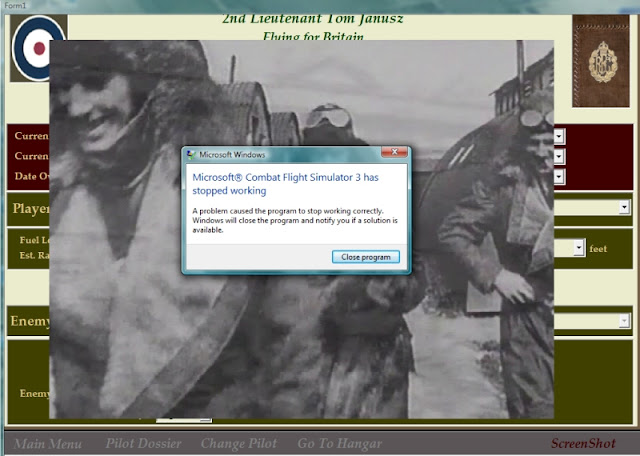Viewport: 640px width, 456px height.
Task: Click the RAF roundel emblem icon
Action: tap(37, 48)
